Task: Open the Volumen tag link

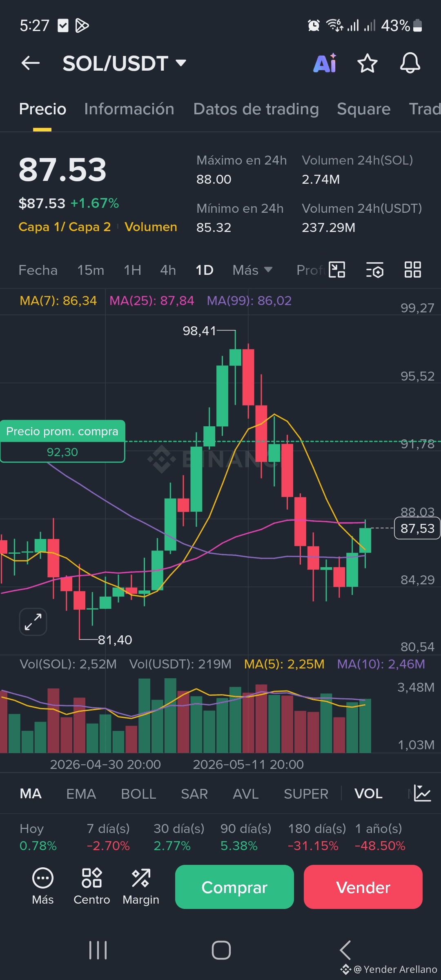Action: coord(151,227)
